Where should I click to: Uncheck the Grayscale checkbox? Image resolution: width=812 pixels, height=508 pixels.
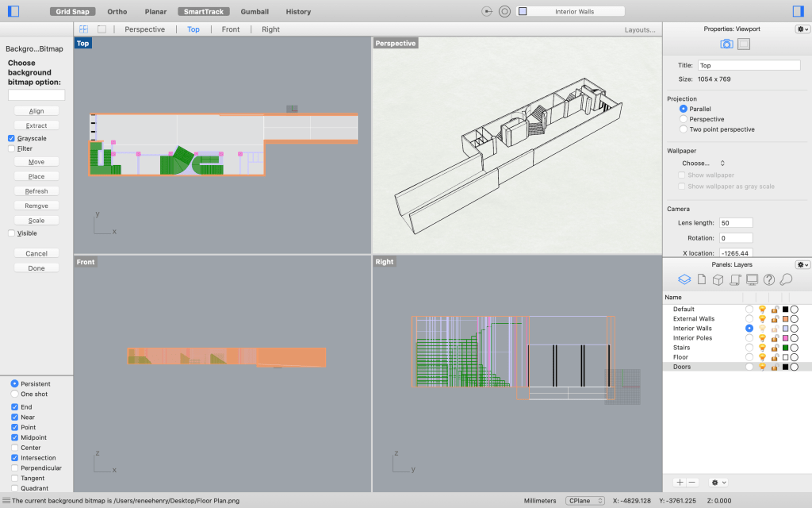[12, 138]
